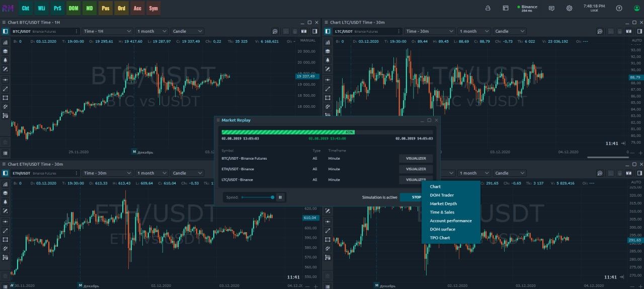The image size is (644, 289).
Task: Open the WLi watchlist shortcut
Action: pyautogui.click(x=41, y=8)
